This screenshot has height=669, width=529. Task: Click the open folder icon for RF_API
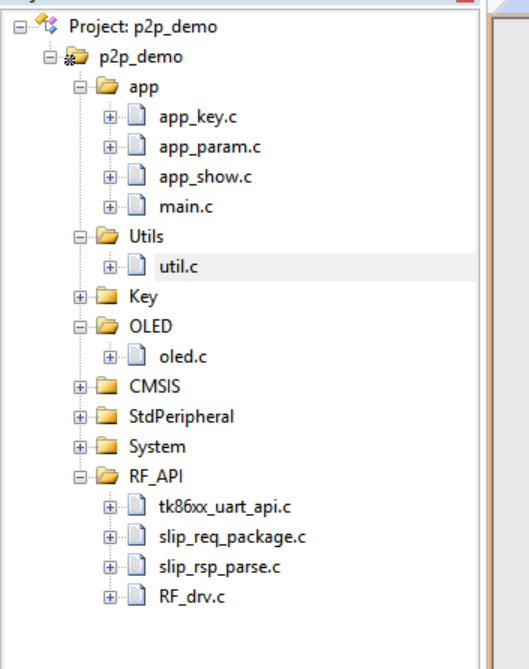pyautogui.click(x=107, y=475)
